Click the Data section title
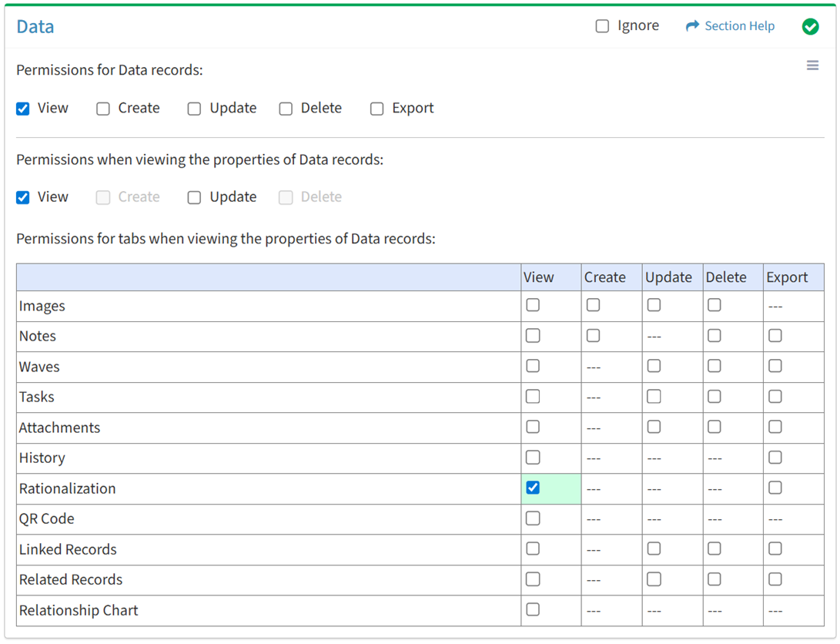The width and height of the screenshot is (840, 644). click(x=35, y=27)
